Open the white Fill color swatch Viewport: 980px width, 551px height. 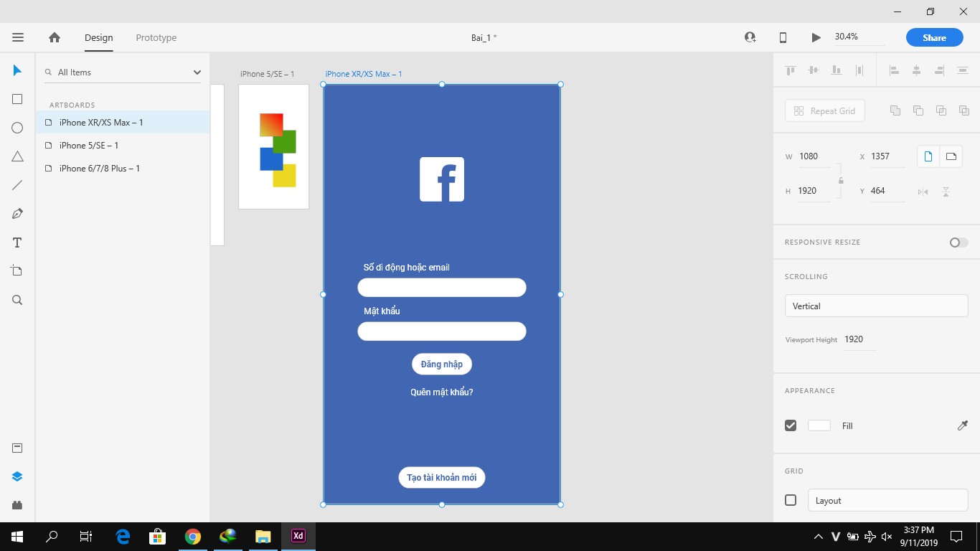point(819,425)
